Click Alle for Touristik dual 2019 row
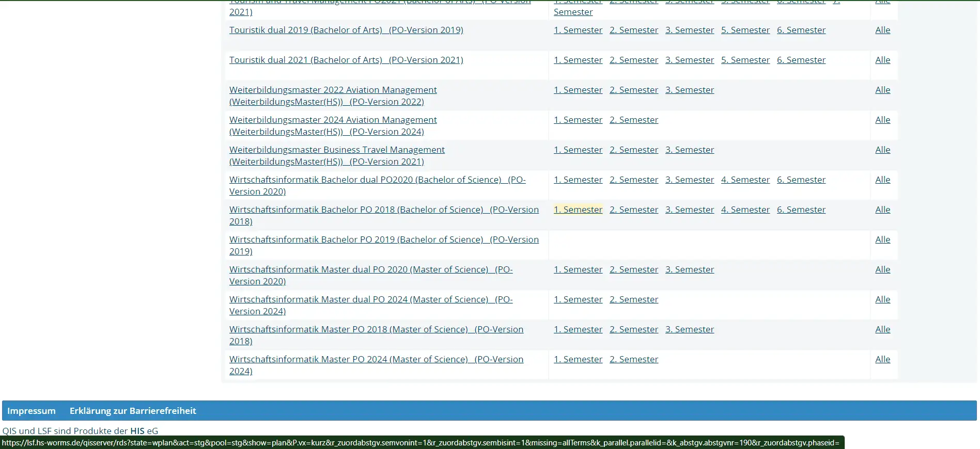The image size is (980, 449). click(x=882, y=30)
